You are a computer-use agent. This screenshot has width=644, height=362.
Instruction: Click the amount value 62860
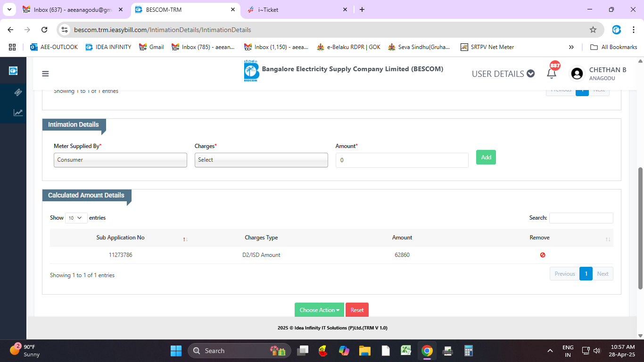(x=402, y=255)
